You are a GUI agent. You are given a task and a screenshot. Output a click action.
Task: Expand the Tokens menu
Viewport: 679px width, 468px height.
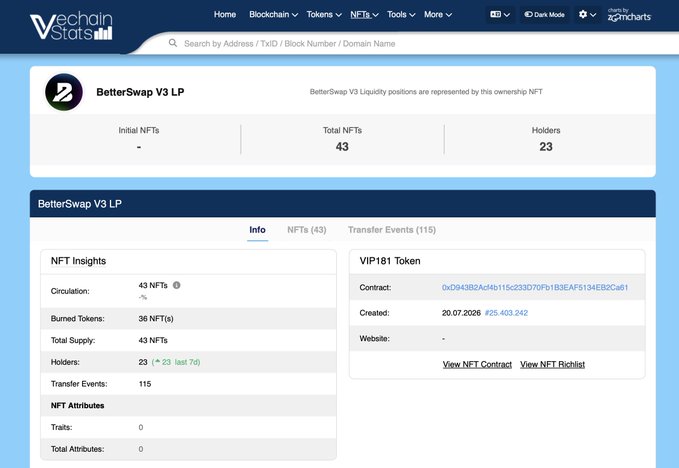click(x=324, y=14)
